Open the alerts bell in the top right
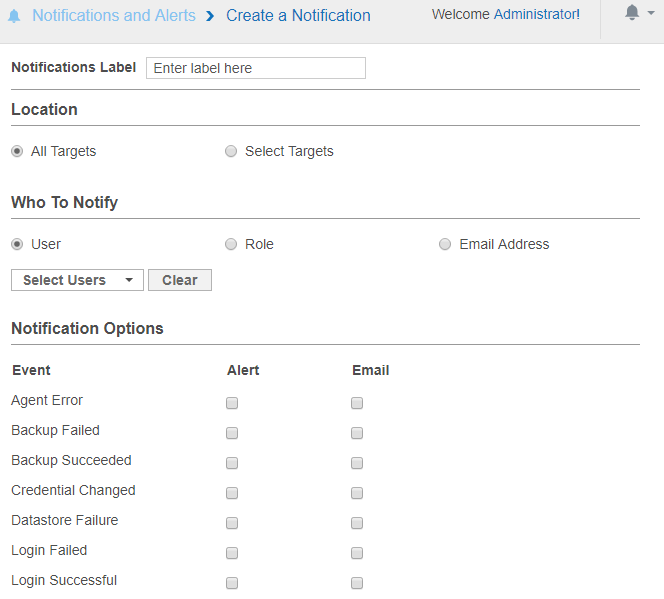 (x=632, y=13)
